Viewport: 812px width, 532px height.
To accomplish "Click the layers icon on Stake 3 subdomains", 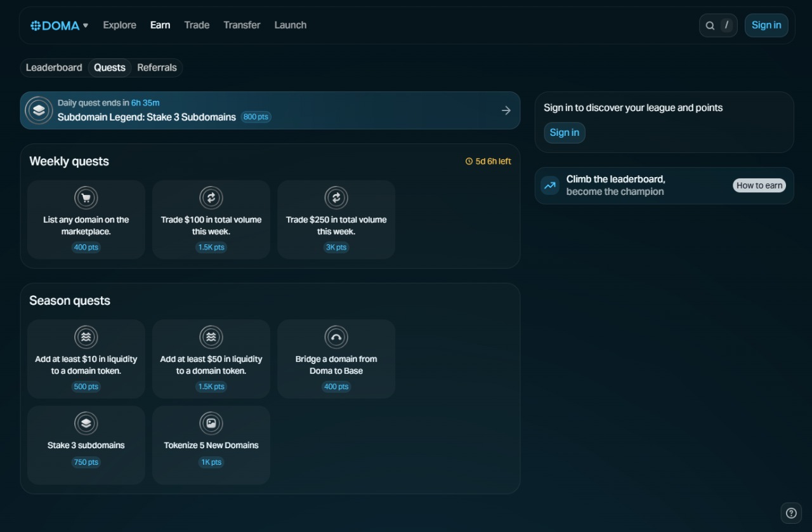I will coord(86,423).
